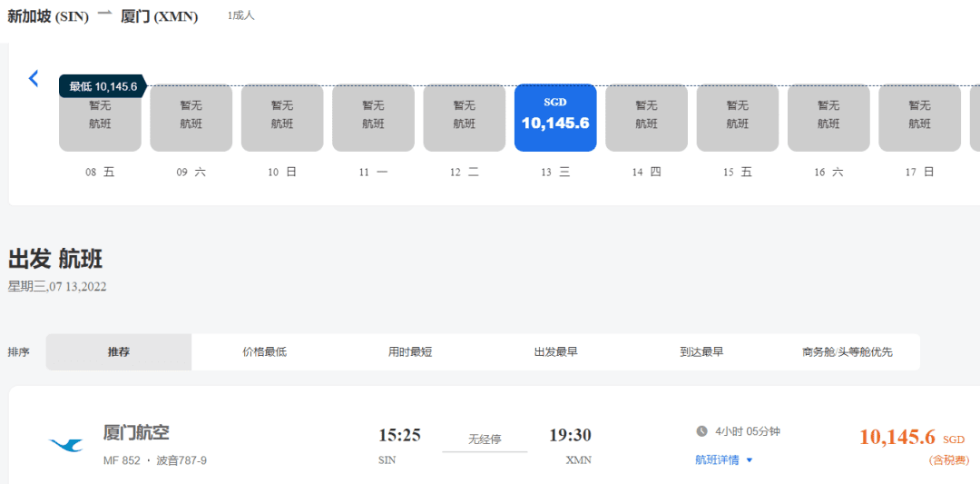The image size is (980, 484).
Task: Click the 10,145.6 SGD fare price
Action: click(x=897, y=437)
